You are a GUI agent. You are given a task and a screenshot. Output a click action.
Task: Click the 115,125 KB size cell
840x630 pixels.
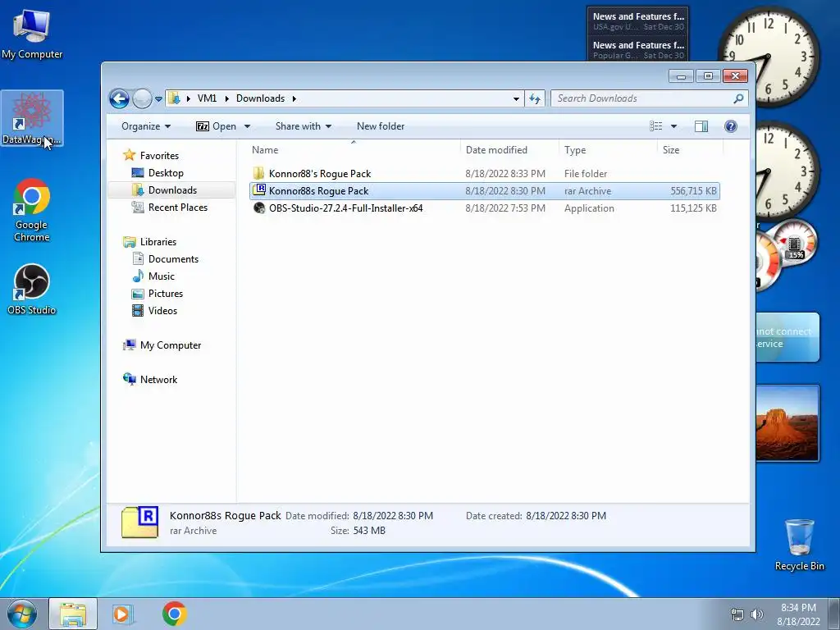point(693,208)
